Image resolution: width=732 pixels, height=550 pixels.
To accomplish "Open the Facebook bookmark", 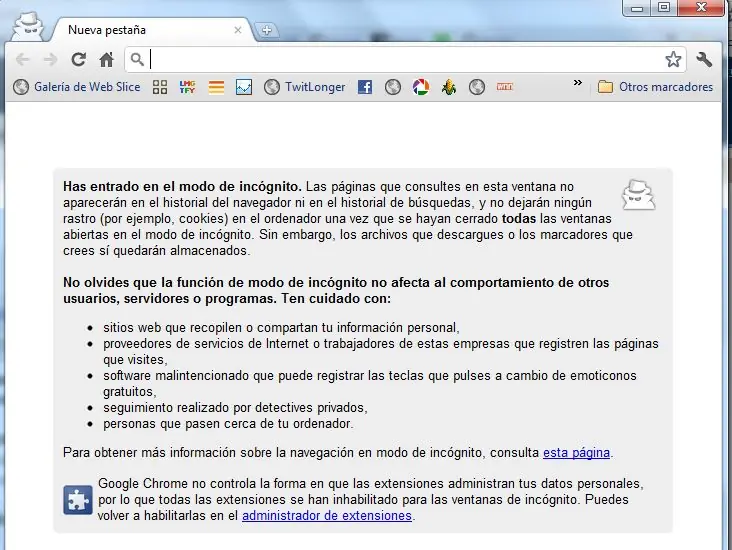I will click(x=365, y=87).
